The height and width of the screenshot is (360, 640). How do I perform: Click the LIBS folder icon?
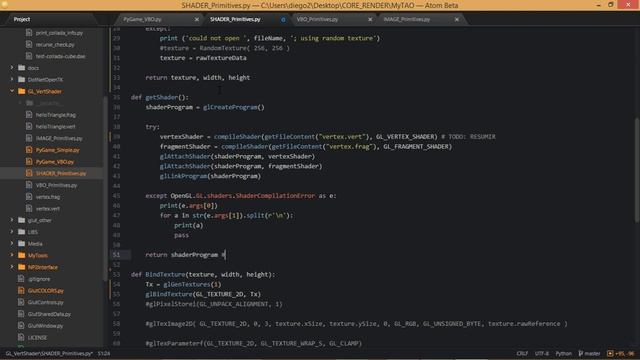click(22, 232)
